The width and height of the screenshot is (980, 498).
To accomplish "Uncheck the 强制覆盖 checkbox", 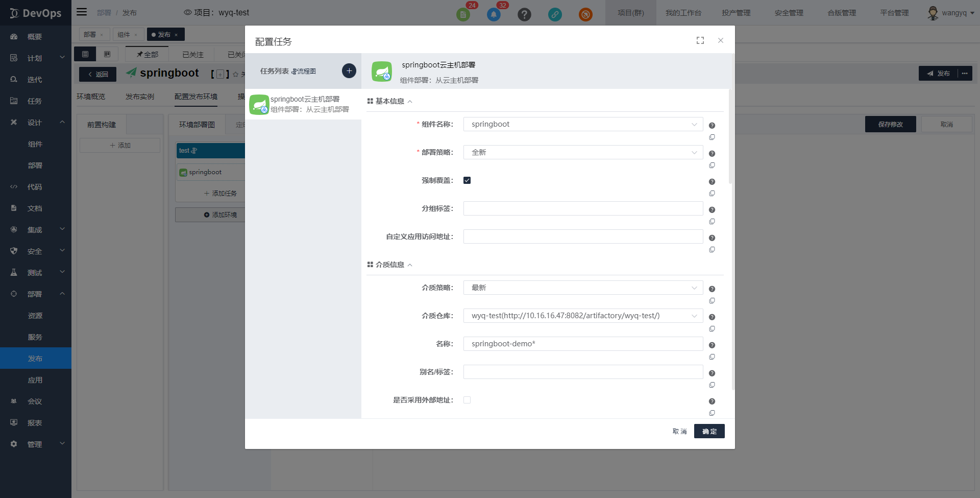I will pyautogui.click(x=467, y=180).
